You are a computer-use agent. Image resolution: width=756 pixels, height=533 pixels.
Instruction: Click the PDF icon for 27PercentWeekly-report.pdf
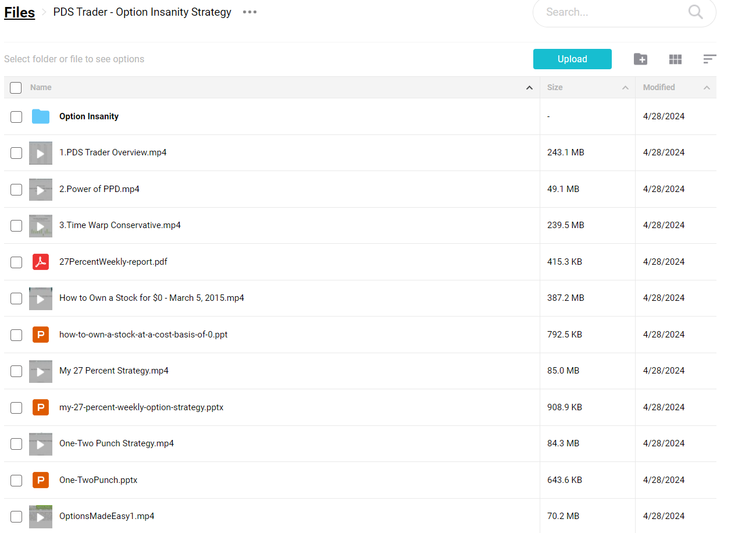pyautogui.click(x=41, y=262)
